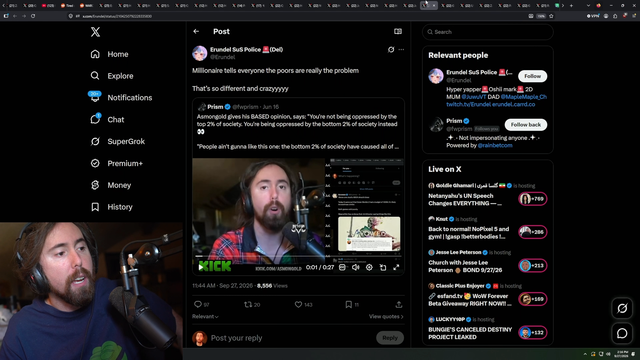Open the zoom level indicator in address bar
Screen dimensions: 640x360
point(541,16)
